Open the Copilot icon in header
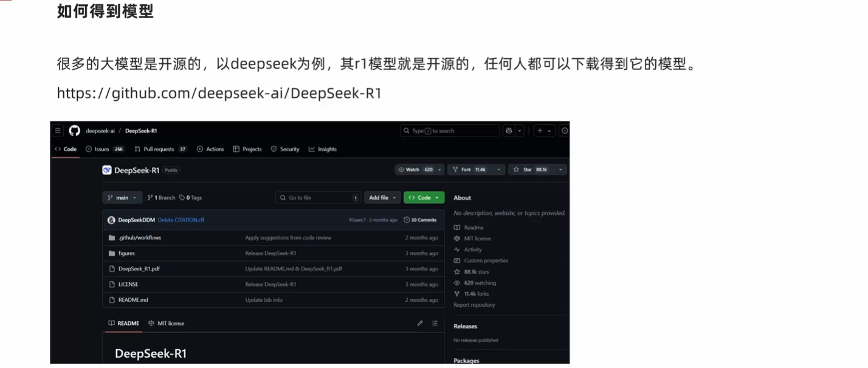The width and height of the screenshot is (868, 368). point(509,131)
